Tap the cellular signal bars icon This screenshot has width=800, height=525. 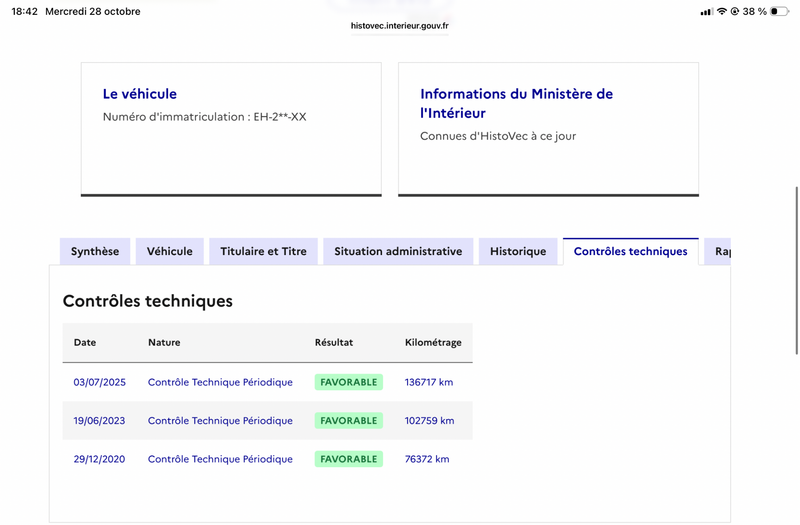[x=707, y=12]
